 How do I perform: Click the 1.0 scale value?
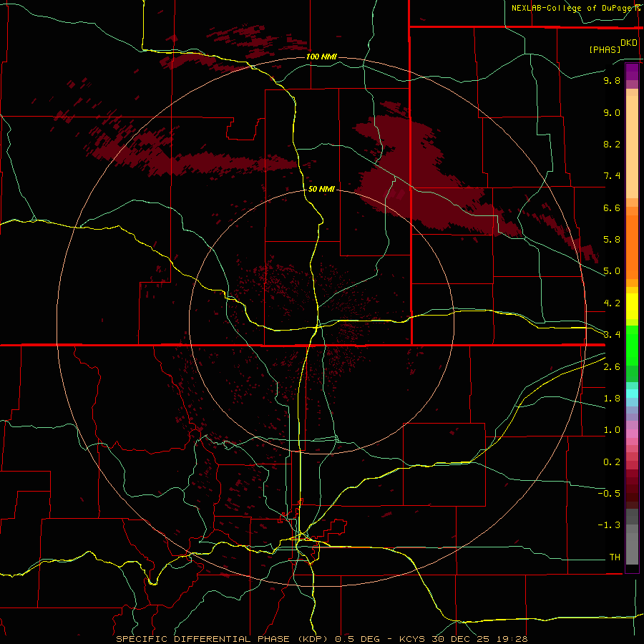(612, 430)
